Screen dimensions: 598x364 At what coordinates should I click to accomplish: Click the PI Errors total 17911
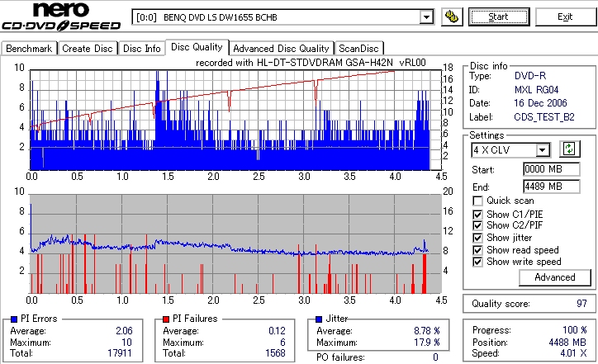120,353
